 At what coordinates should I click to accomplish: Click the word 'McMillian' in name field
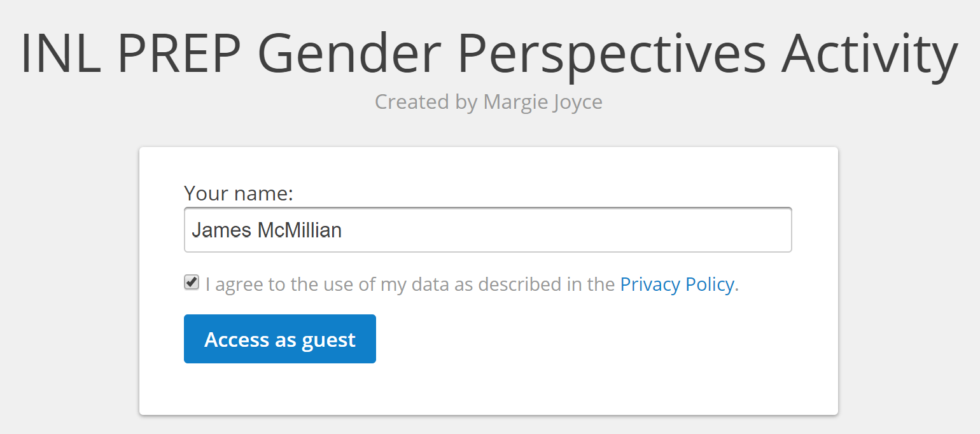click(x=299, y=230)
